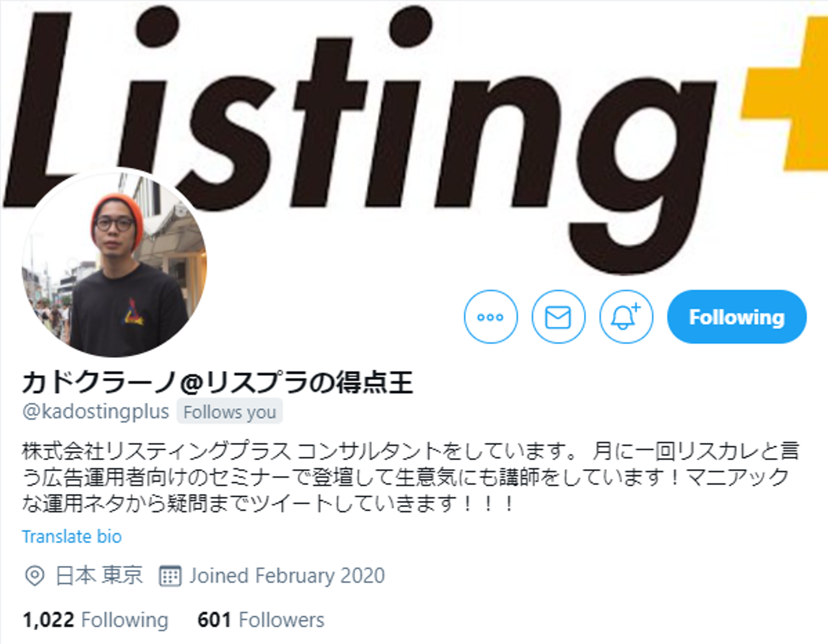The image size is (828, 644).
Task: Click the @kadostingplus handle
Action: 95,412
